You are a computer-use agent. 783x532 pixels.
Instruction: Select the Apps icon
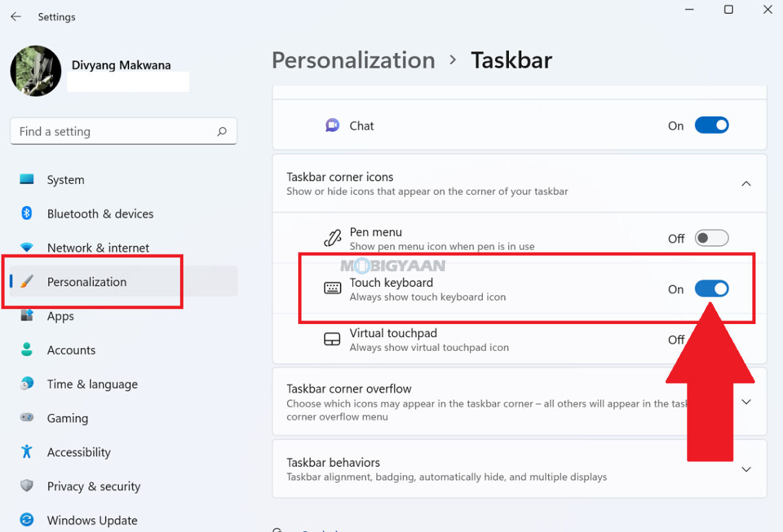(27, 316)
